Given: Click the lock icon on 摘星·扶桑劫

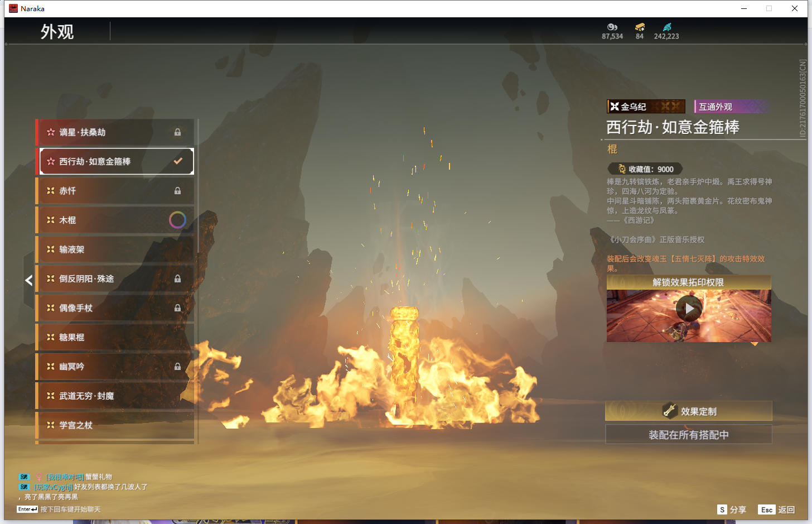Looking at the screenshot, I should 177,132.
